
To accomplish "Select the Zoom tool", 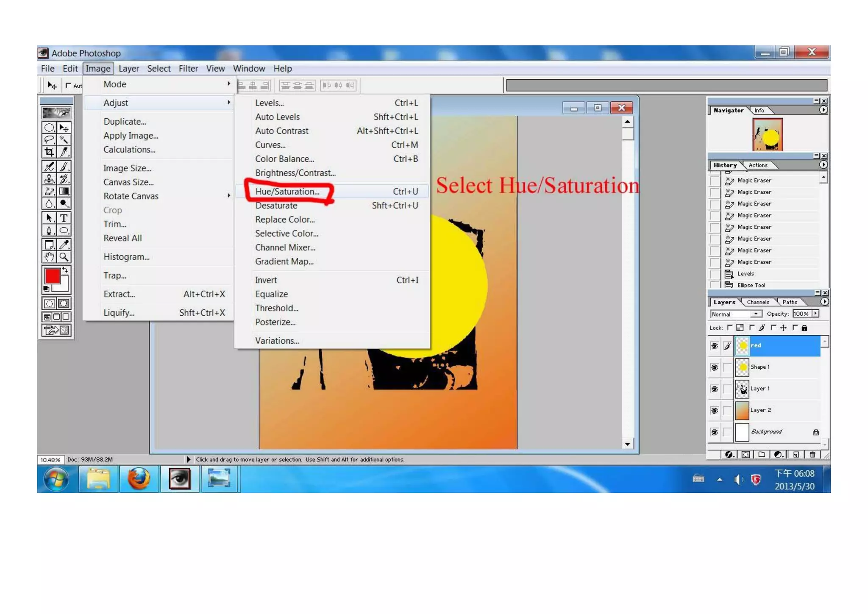I will [64, 257].
